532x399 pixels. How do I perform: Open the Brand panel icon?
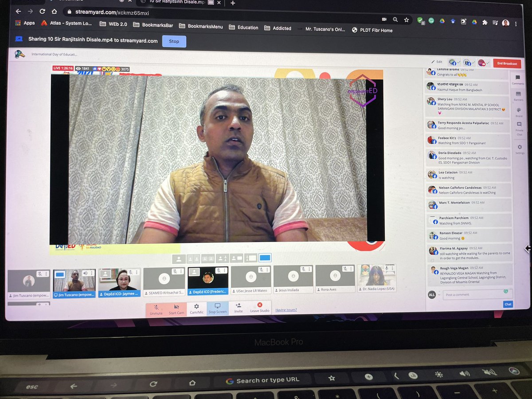click(x=519, y=110)
